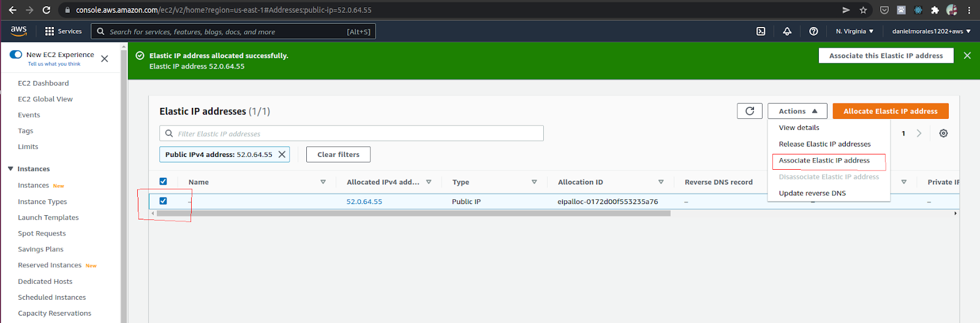The image size is (980, 323).
Task: Click browser forward arrow
Action: tap(29, 10)
